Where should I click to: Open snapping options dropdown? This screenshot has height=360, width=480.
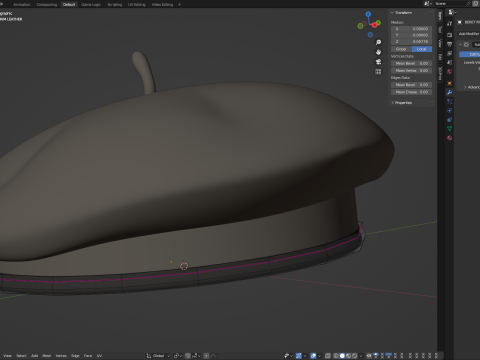[196, 356]
